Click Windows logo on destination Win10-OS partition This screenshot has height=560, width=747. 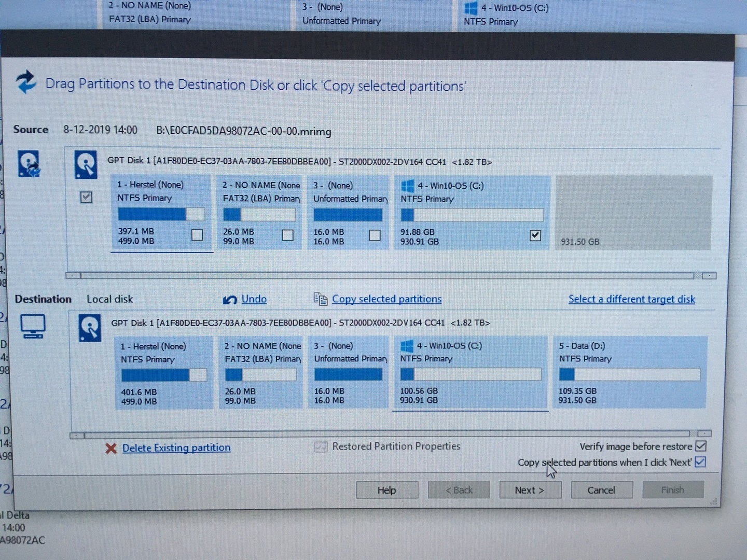coord(407,346)
